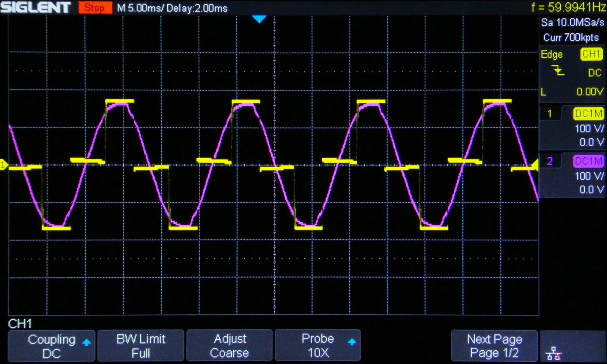This screenshot has width=607, height=364.
Task: Click the yellow trigger level arrow marker
Action: (535, 165)
